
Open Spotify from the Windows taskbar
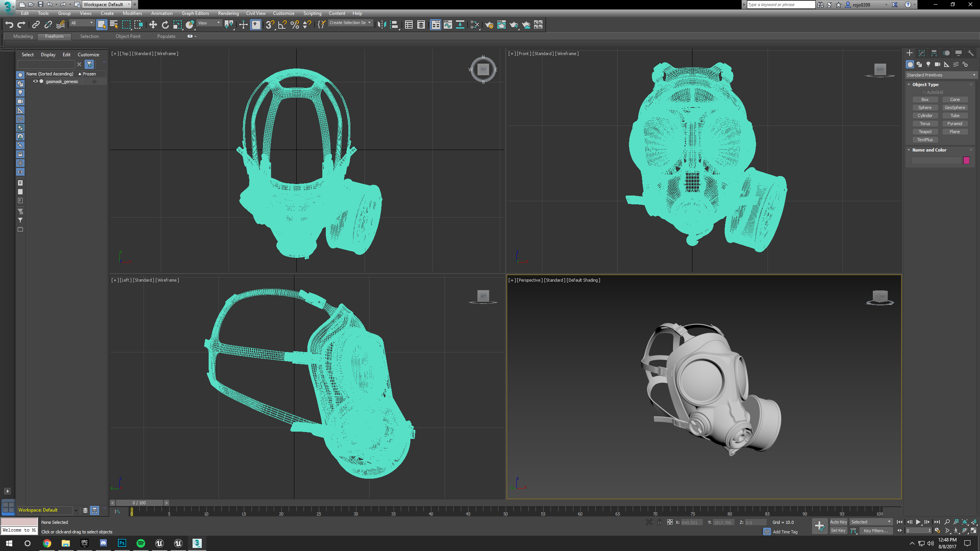point(140,543)
